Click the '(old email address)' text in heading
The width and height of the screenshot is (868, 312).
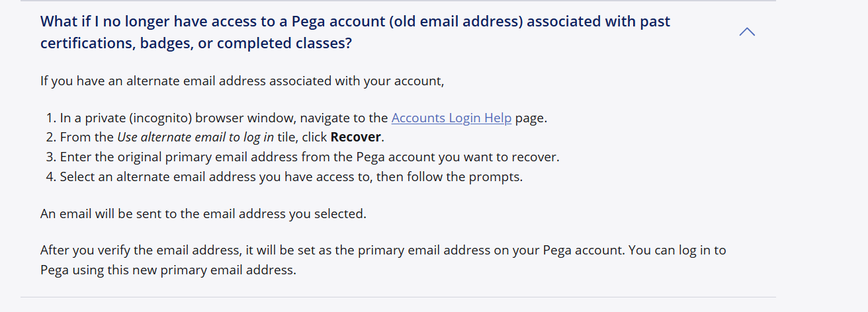point(458,21)
